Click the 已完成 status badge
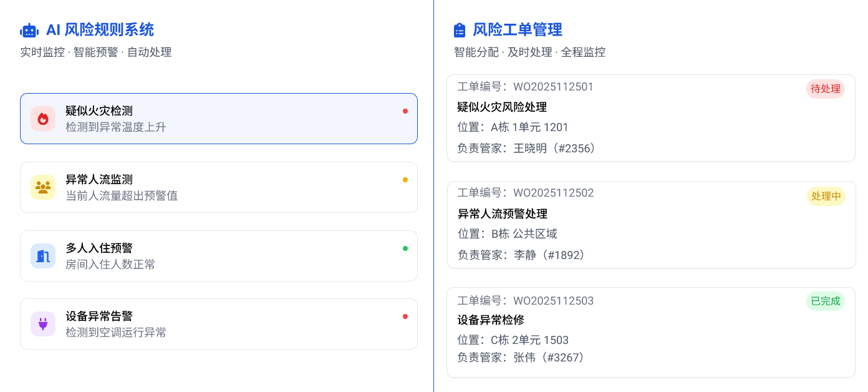The image size is (868, 392). [825, 301]
